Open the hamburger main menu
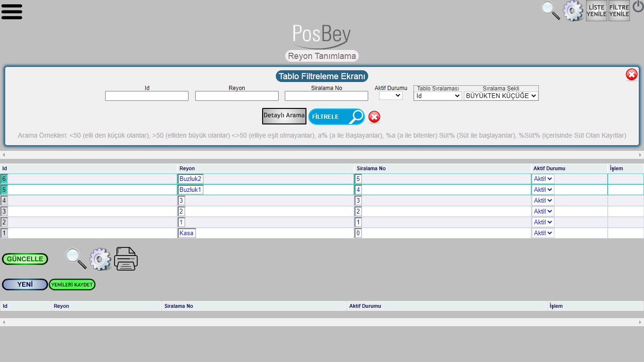644x362 pixels. pyautogui.click(x=12, y=11)
